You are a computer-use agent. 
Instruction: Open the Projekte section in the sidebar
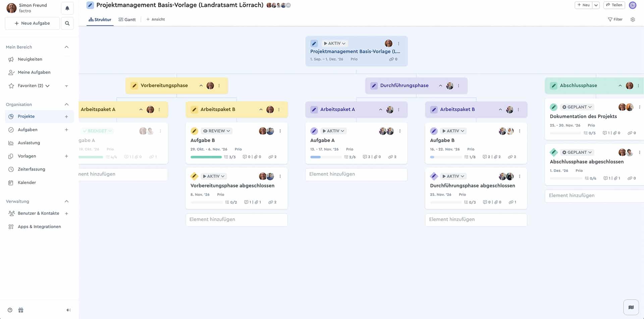(x=26, y=116)
